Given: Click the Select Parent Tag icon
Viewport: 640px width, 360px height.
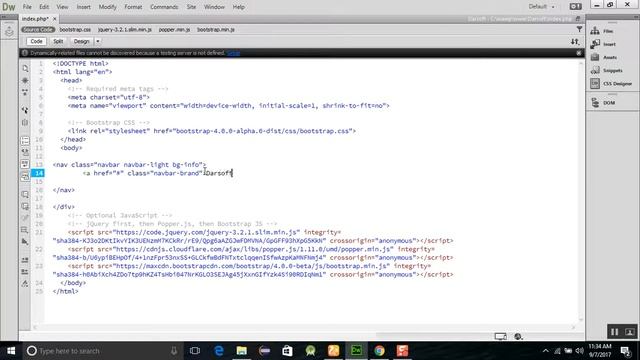Looking at the screenshot, I should 25,110.
